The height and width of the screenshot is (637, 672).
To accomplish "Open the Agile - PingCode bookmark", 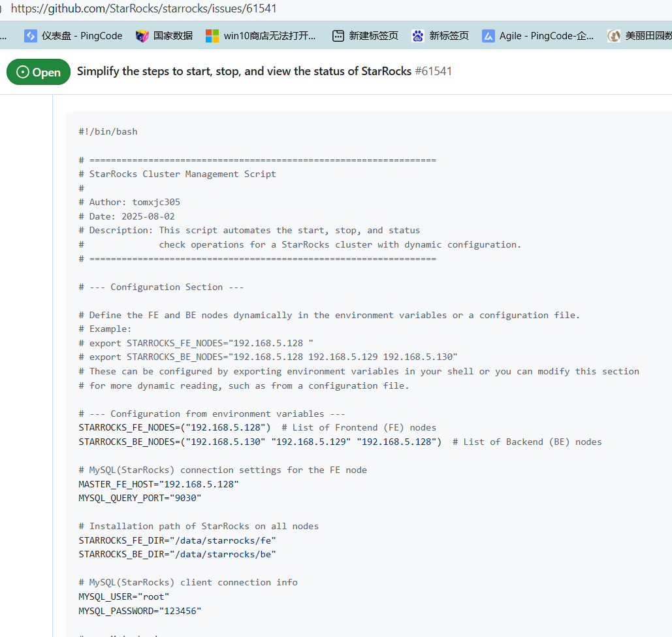I will (x=538, y=35).
